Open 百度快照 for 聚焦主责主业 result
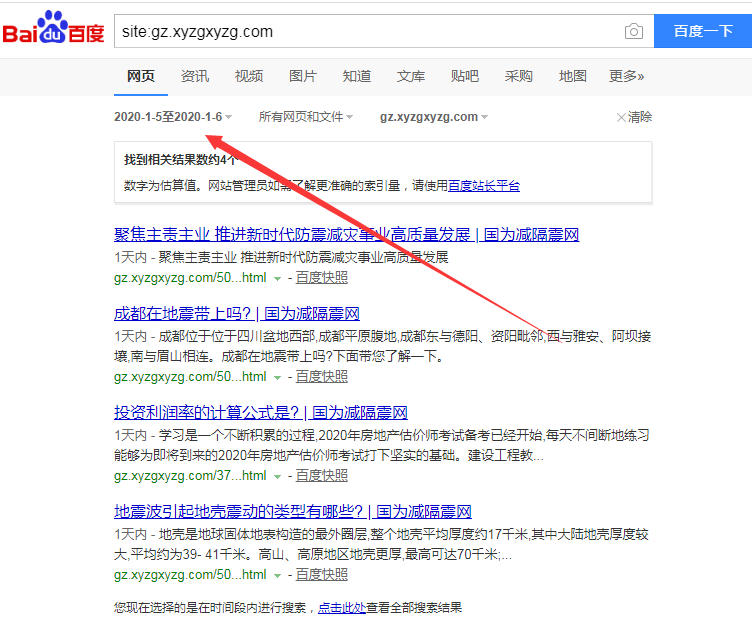The image size is (752, 643). coord(321,278)
